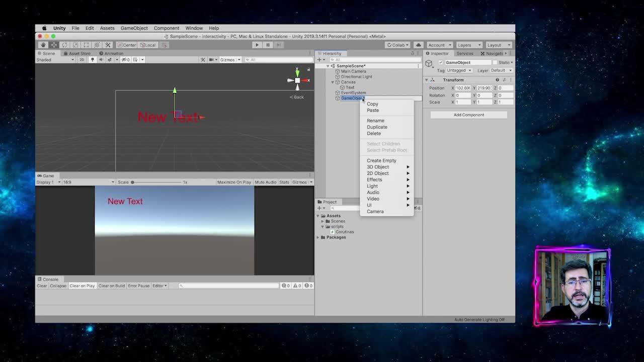Start Play mode
The height and width of the screenshot is (362, 644).
[x=257, y=45]
